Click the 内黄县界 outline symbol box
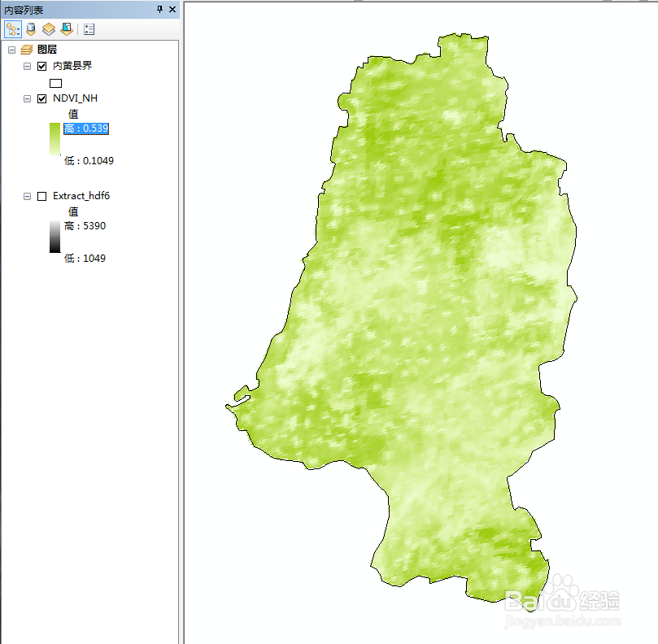The width and height of the screenshot is (658, 644). [56, 83]
